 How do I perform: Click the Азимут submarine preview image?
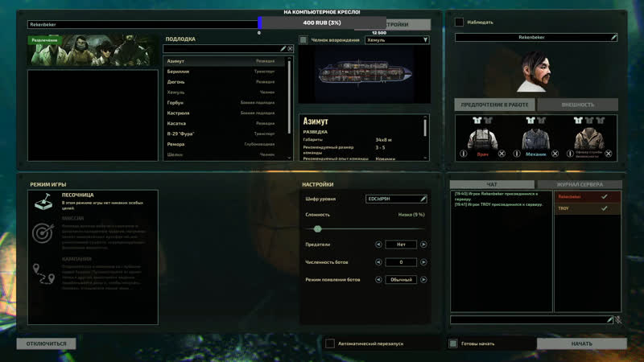[x=365, y=74]
